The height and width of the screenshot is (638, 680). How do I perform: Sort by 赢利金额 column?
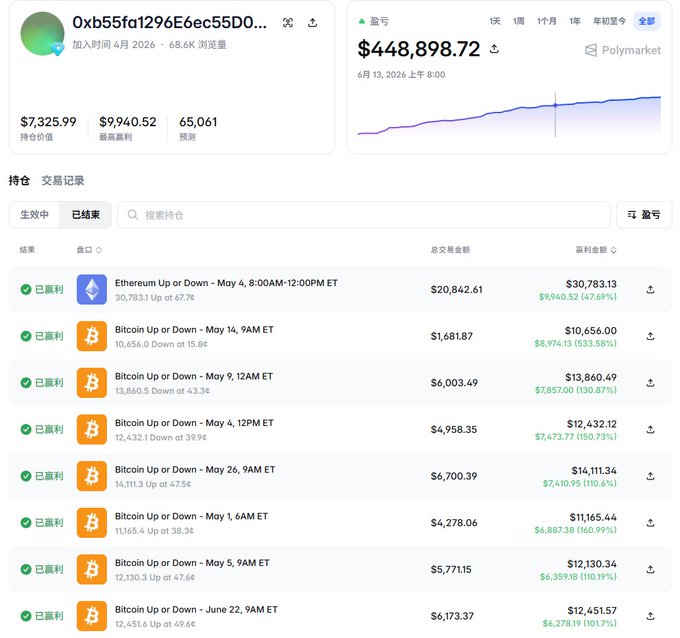[595, 250]
